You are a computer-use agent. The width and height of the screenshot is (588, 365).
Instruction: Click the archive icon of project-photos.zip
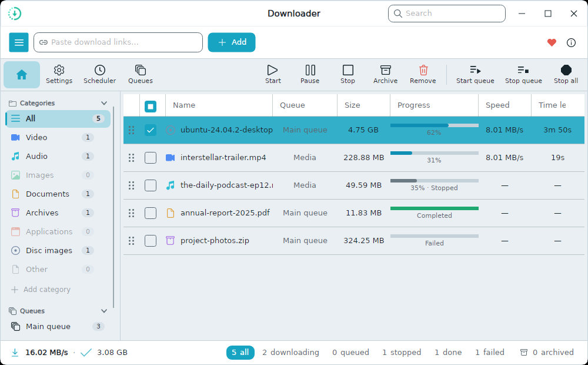coord(171,241)
